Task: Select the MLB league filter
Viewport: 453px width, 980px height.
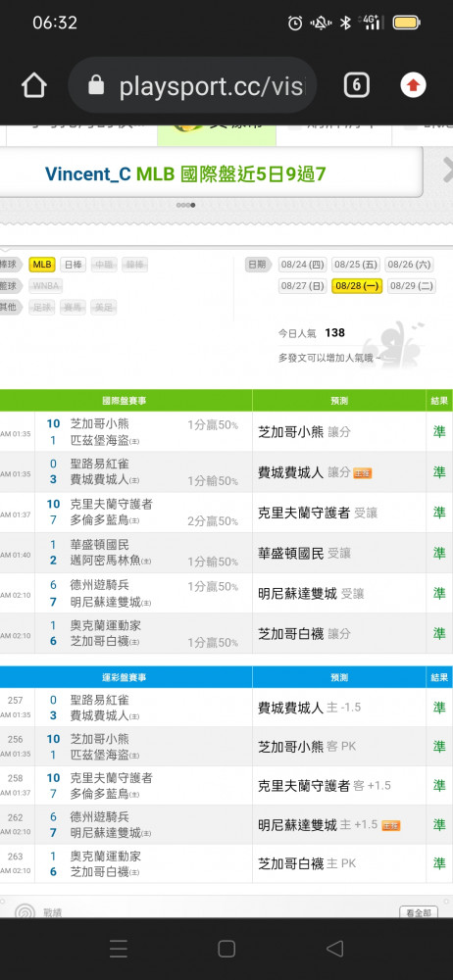Action: point(42,265)
